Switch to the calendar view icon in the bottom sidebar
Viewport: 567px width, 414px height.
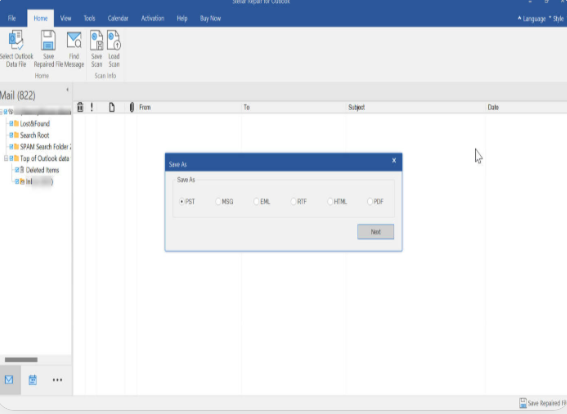pos(33,380)
